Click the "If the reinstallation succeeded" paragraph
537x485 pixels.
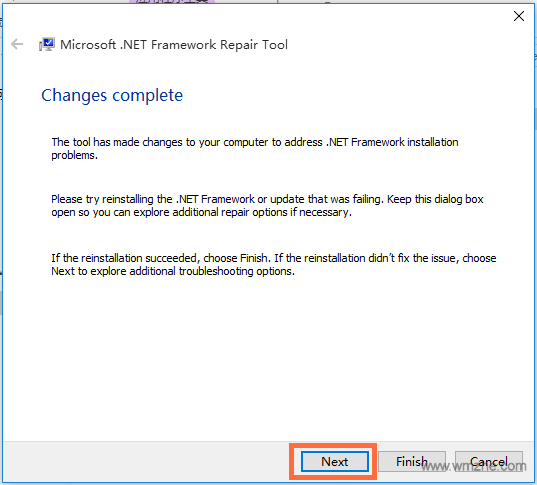274,264
